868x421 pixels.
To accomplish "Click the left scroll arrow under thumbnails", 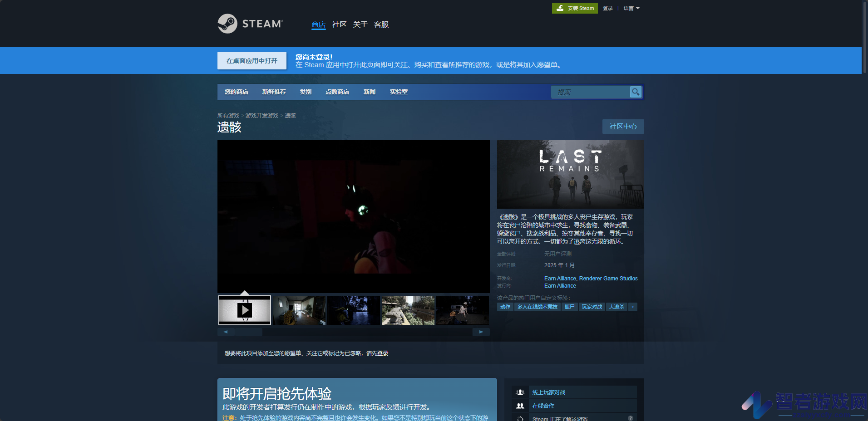I will 226,332.
